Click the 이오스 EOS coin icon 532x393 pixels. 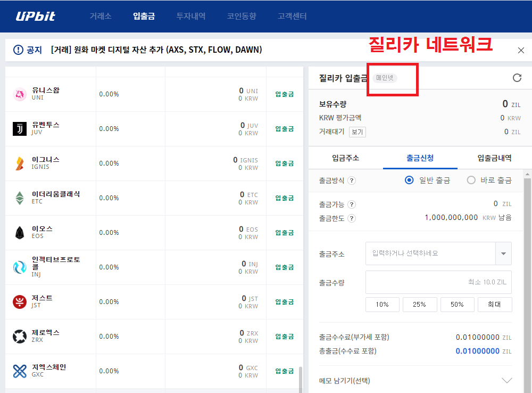pyautogui.click(x=20, y=233)
